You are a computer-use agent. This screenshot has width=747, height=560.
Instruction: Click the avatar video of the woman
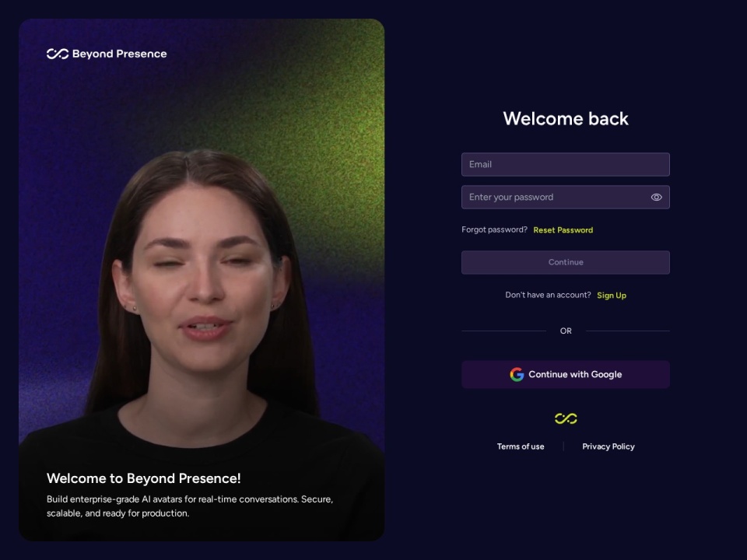pos(202,279)
